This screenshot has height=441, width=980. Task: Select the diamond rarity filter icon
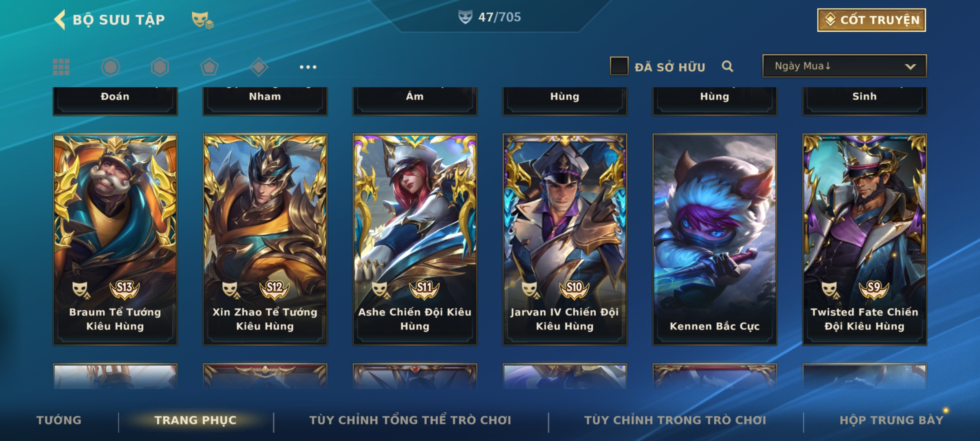pos(258,67)
